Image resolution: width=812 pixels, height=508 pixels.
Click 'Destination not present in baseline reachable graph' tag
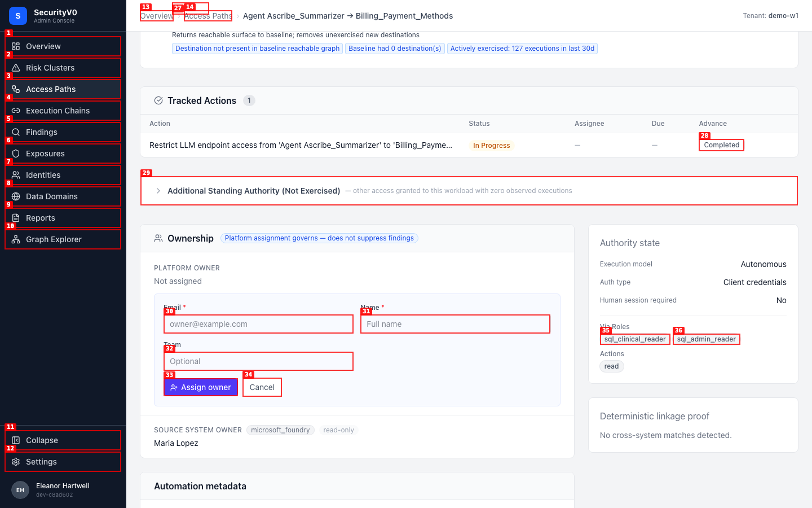point(257,49)
